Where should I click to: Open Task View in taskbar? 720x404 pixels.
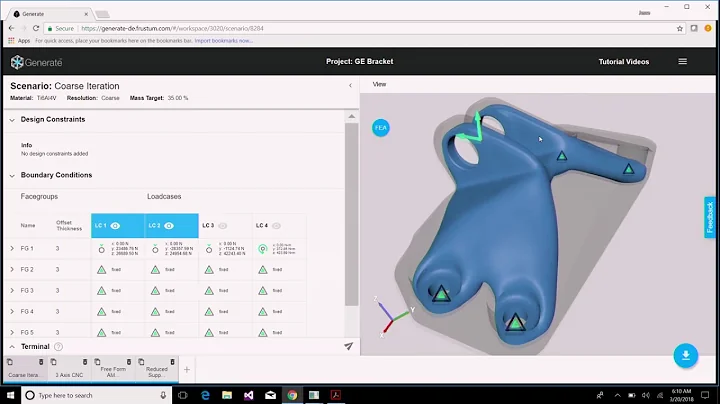(183, 395)
